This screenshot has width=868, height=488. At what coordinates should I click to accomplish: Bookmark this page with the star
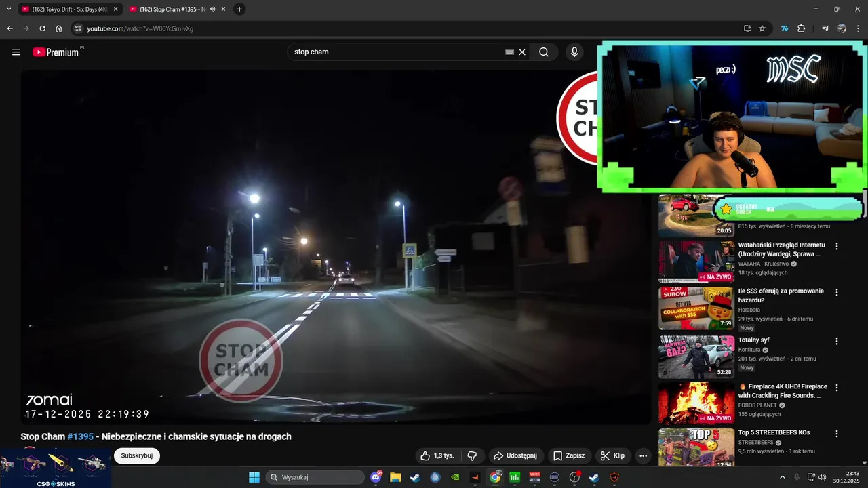tap(762, 28)
